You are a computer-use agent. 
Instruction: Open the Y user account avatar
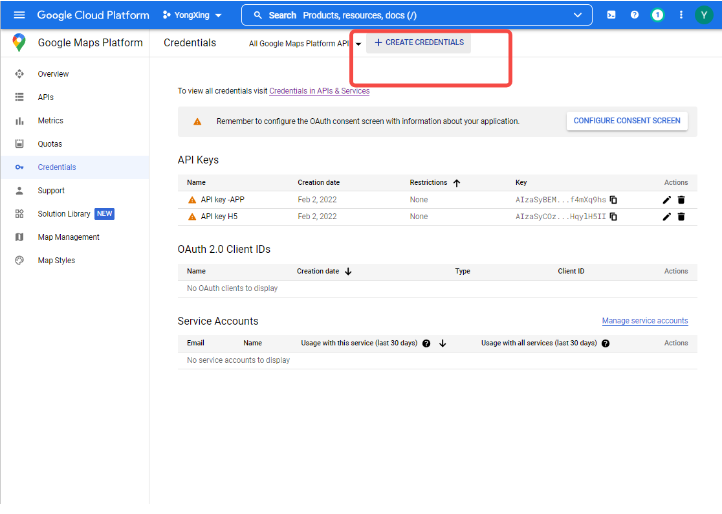pyautogui.click(x=704, y=15)
